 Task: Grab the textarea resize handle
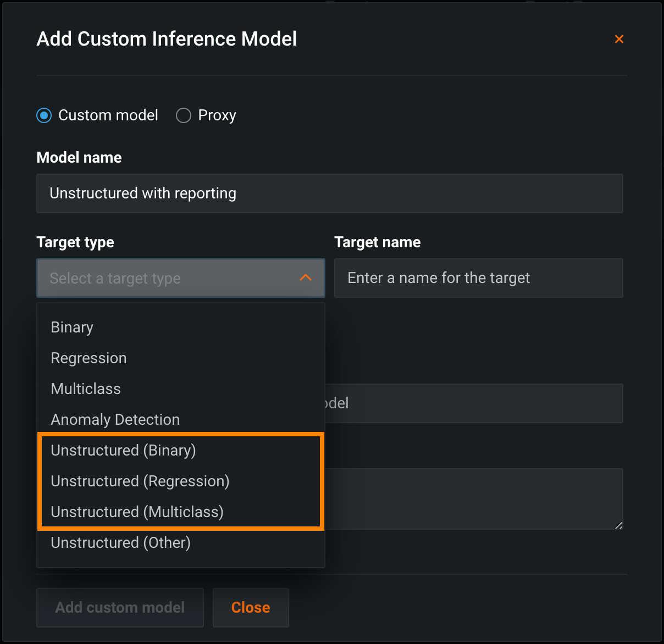pos(619,526)
